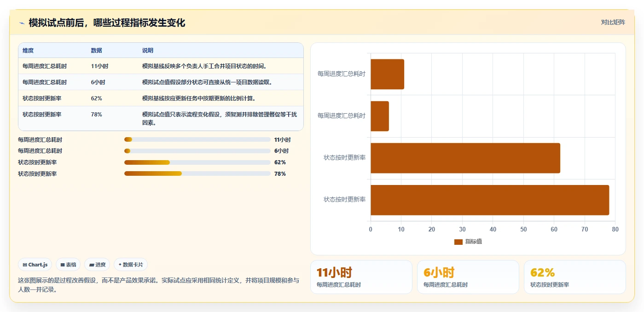644x312 pixels.
Task: Click the small icon before the panel title
Action: pyautogui.click(x=22, y=23)
